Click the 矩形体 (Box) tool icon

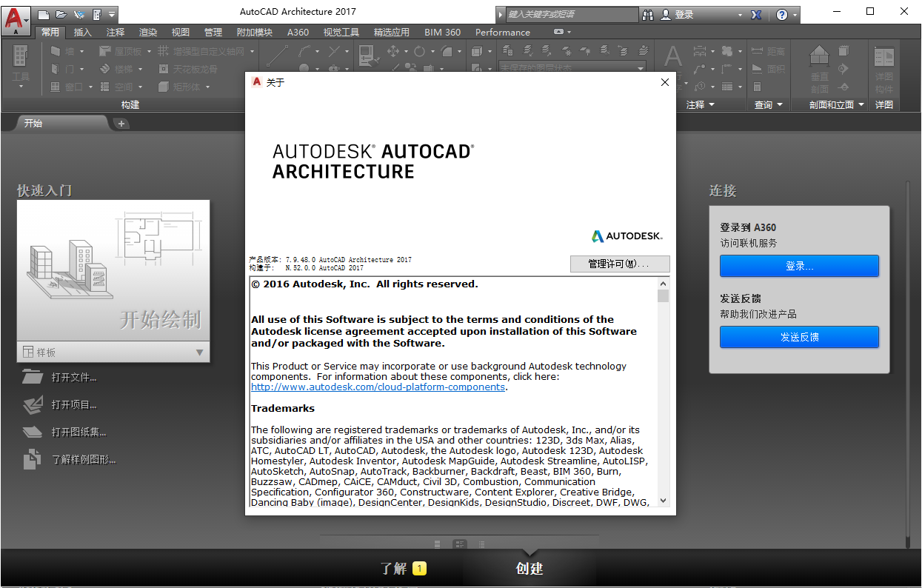click(164, 87)
